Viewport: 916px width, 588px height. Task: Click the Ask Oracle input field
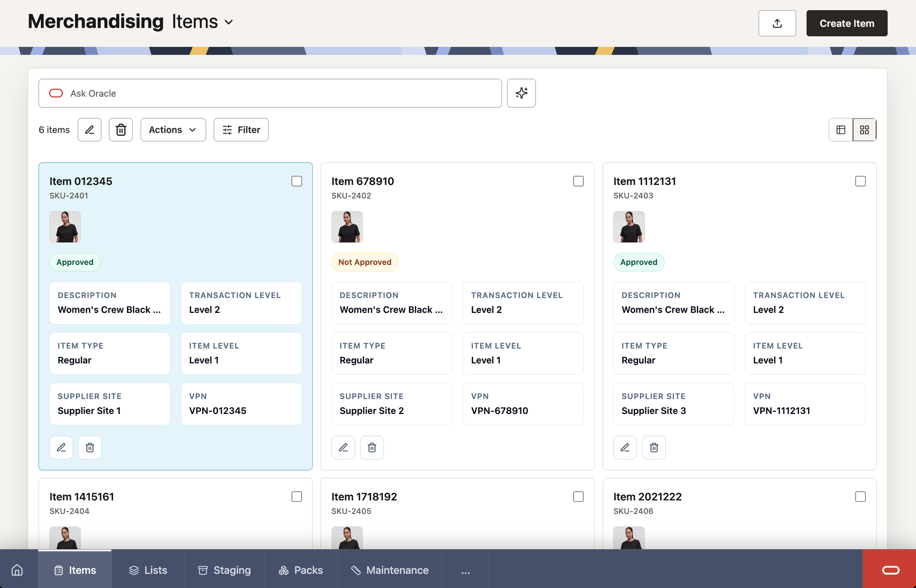[270, 93]
